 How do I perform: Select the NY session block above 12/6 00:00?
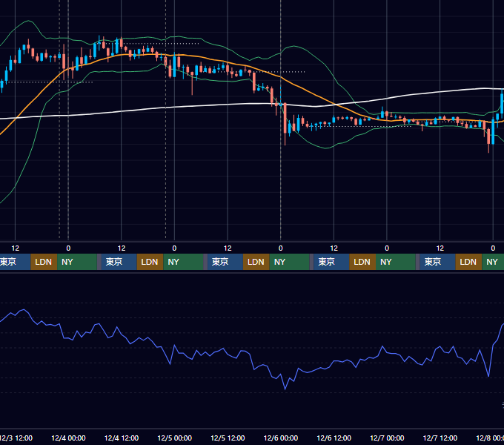tap(289, 262)
